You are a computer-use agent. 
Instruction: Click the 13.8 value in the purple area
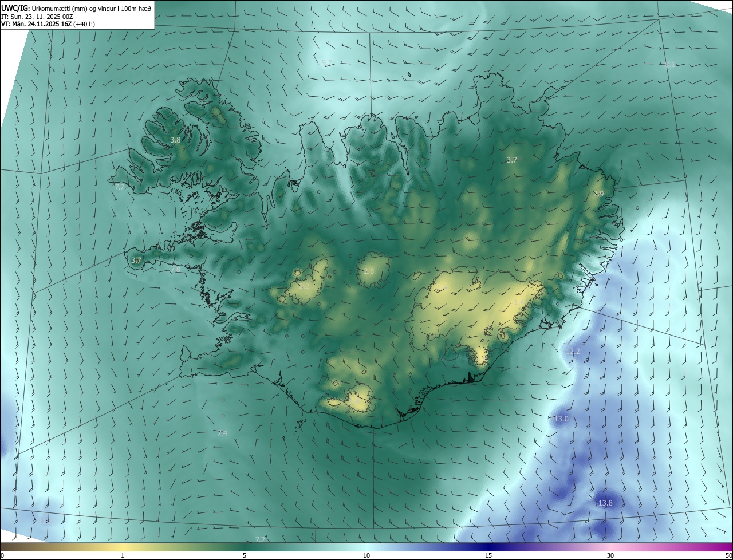pyautogui.click(x=605, y=503)
